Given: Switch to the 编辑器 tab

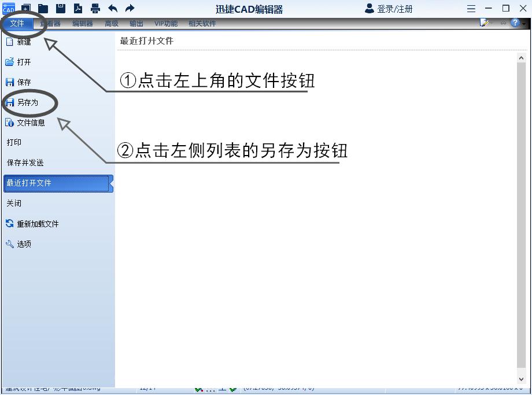Looking at the screenshot, I should [x=82, y=23].
